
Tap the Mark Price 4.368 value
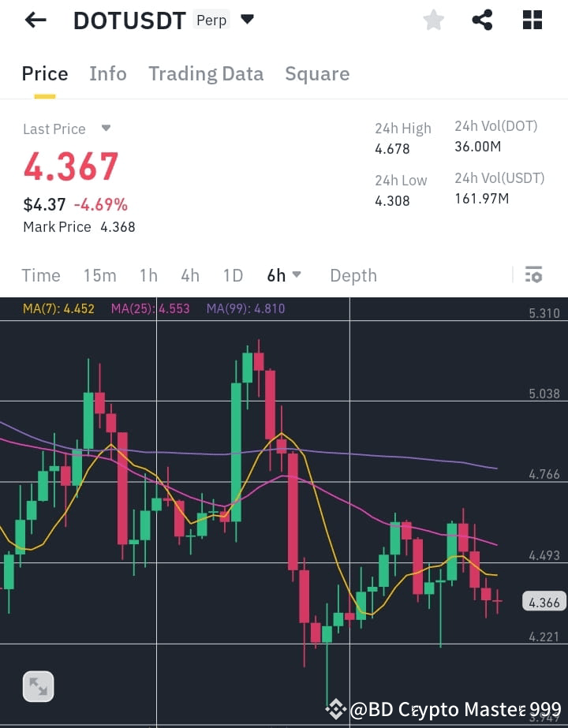point(118,226)
